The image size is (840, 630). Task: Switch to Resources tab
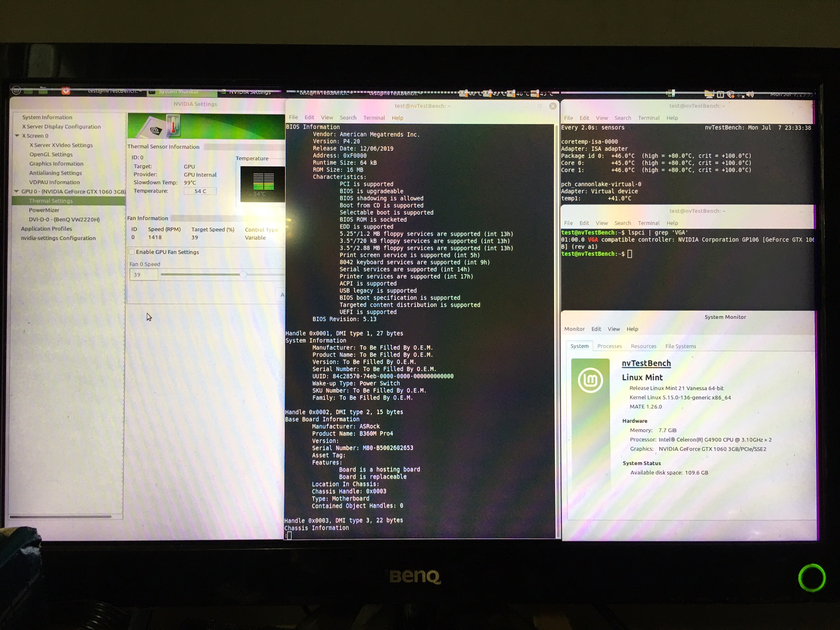click(643, 346)
